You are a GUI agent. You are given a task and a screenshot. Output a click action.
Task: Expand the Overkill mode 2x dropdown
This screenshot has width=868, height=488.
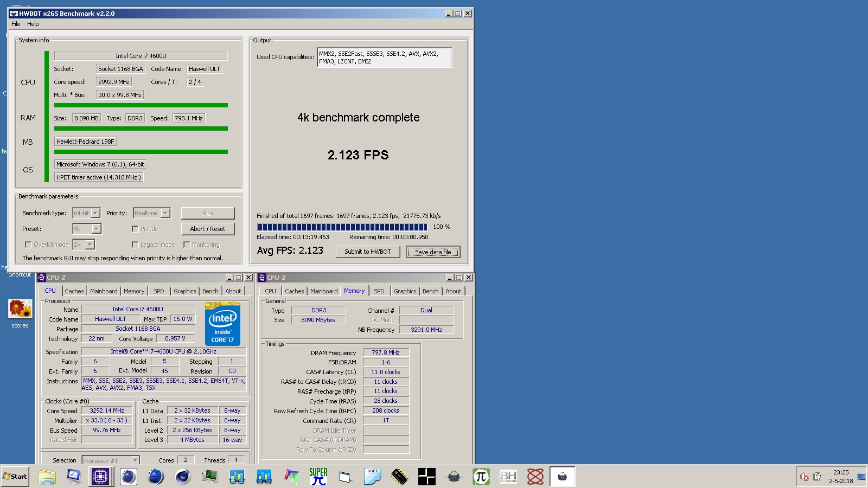pyautogui.click(x=84, y=245)
